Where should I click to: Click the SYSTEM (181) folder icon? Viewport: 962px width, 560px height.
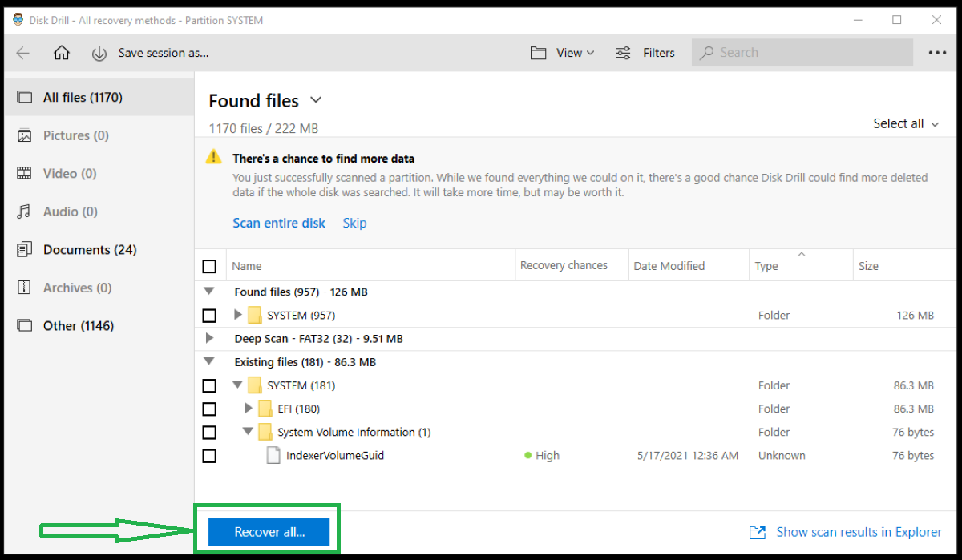pos(254,385)
